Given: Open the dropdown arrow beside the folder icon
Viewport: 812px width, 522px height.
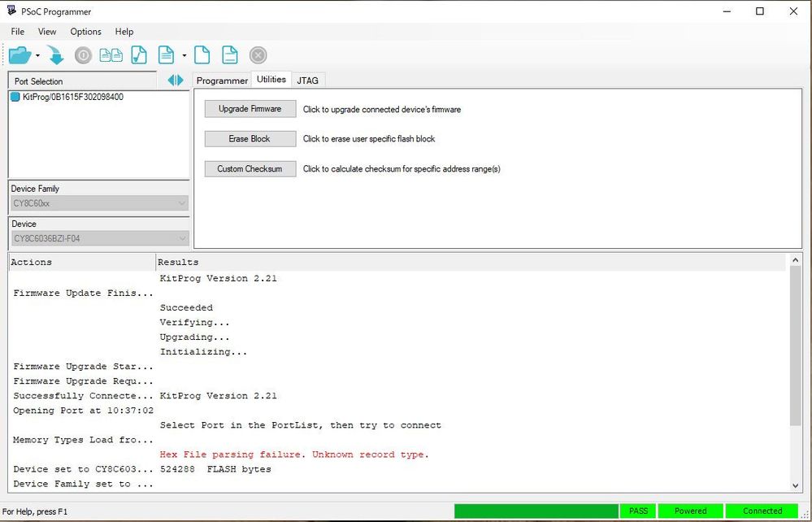Looking at the screenshot, I should [x=37, y=55].
